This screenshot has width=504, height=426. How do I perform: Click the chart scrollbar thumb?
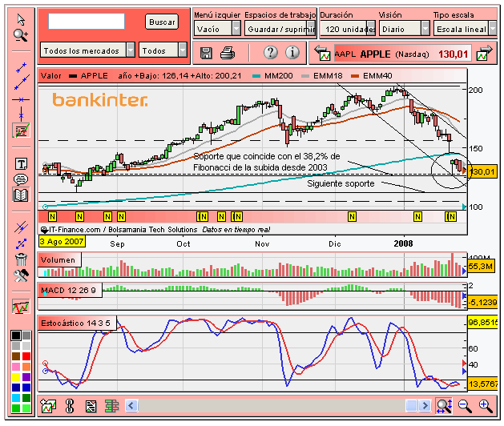411,405
